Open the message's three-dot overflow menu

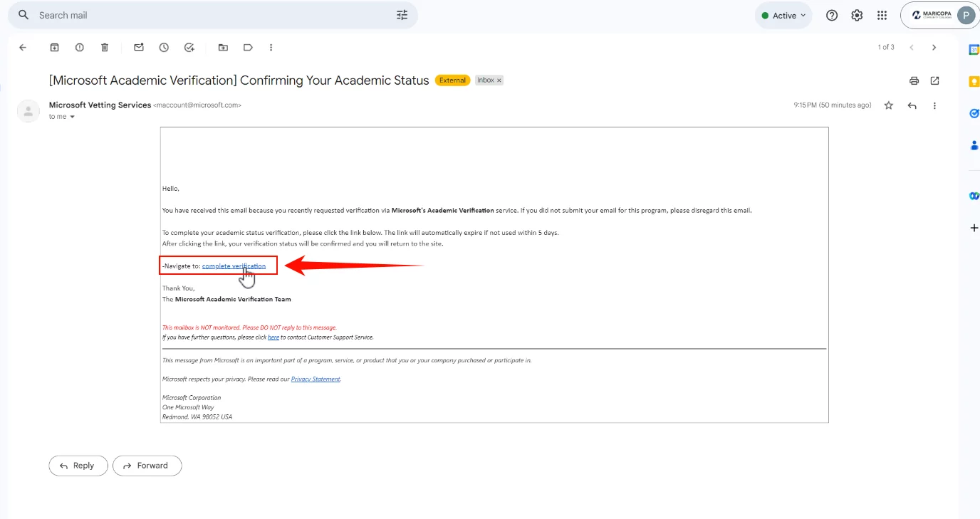tap(934, 105)
